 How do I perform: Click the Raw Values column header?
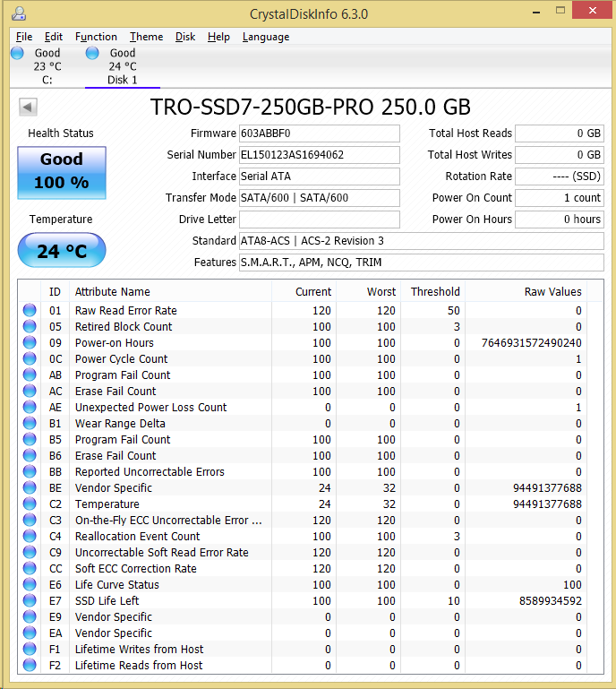[x=552, y=292]
